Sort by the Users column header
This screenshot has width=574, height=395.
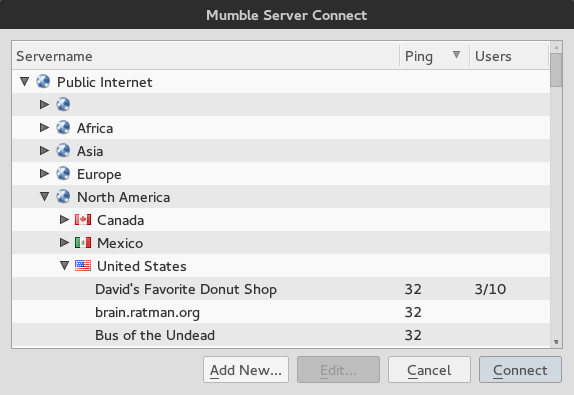509,56
